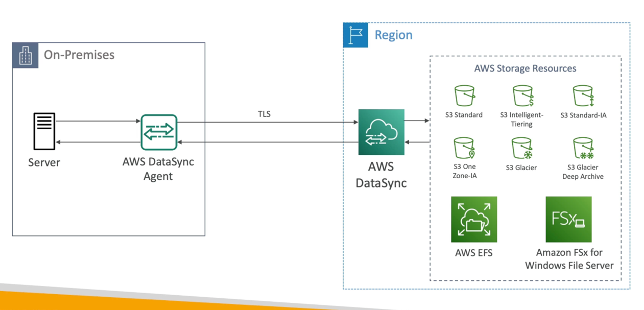Select the S3 Standard-IA bucket icon
644x310 pixels.
[x=583, y=94]
